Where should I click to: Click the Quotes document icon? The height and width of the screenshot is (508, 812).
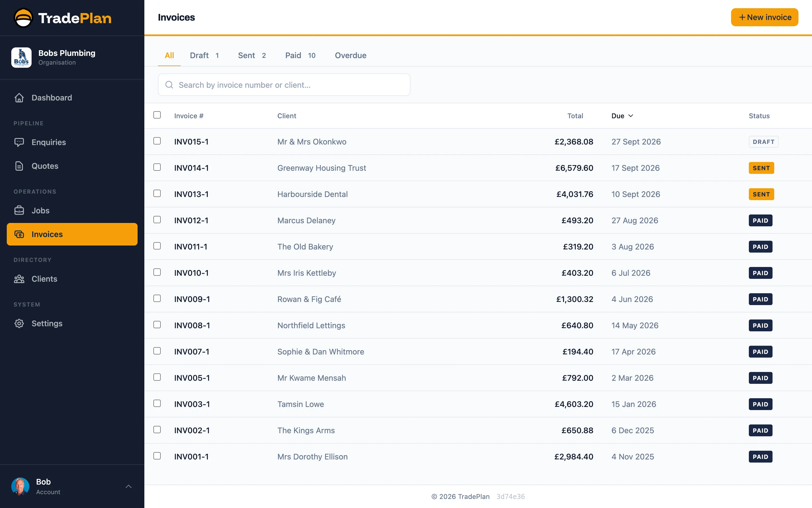pyautogui.click(x=19, y=166)
